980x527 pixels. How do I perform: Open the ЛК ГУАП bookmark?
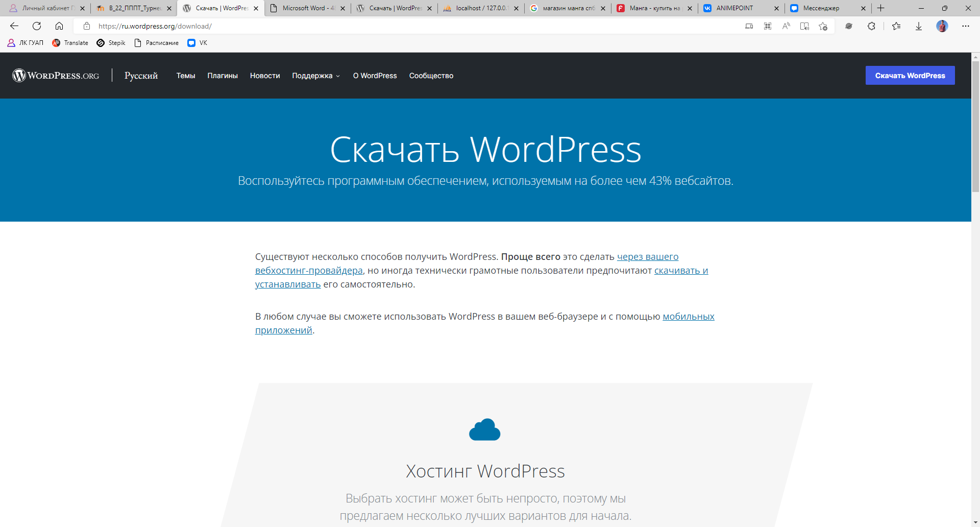point(26,43)
